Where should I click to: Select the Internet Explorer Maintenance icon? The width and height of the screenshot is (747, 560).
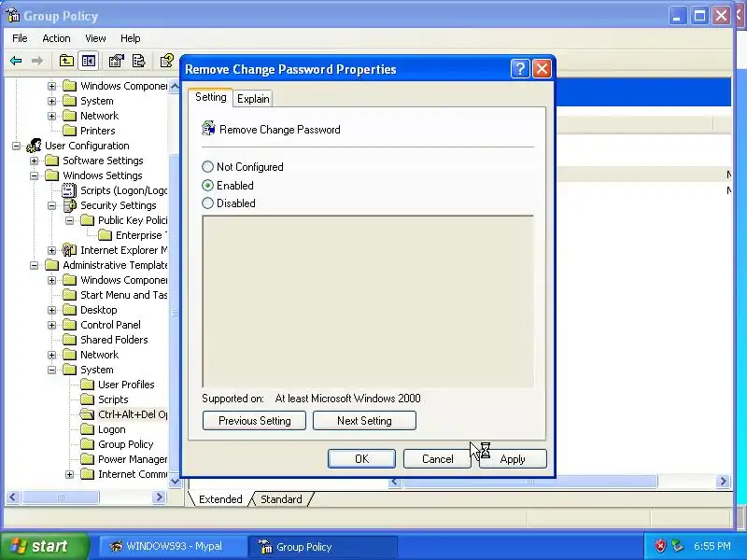tap(69, 250)
